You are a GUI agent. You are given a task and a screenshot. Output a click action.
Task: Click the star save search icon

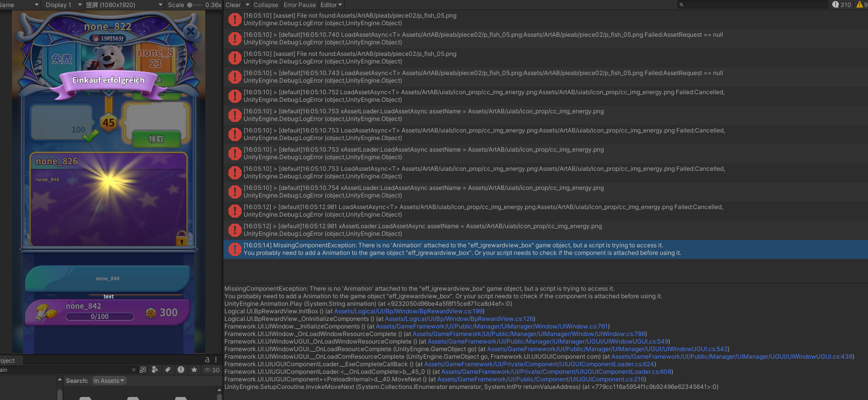pos(194,370)
